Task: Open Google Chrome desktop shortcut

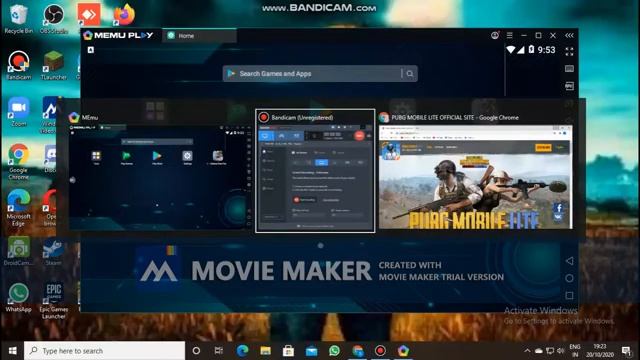Action: (18, 162)
